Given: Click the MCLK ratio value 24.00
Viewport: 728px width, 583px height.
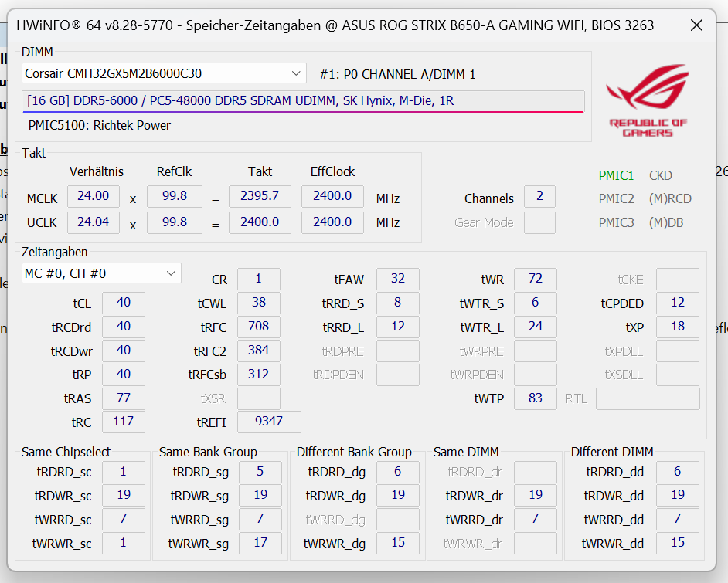Looking at the screenshot, I should coord(94,196).
